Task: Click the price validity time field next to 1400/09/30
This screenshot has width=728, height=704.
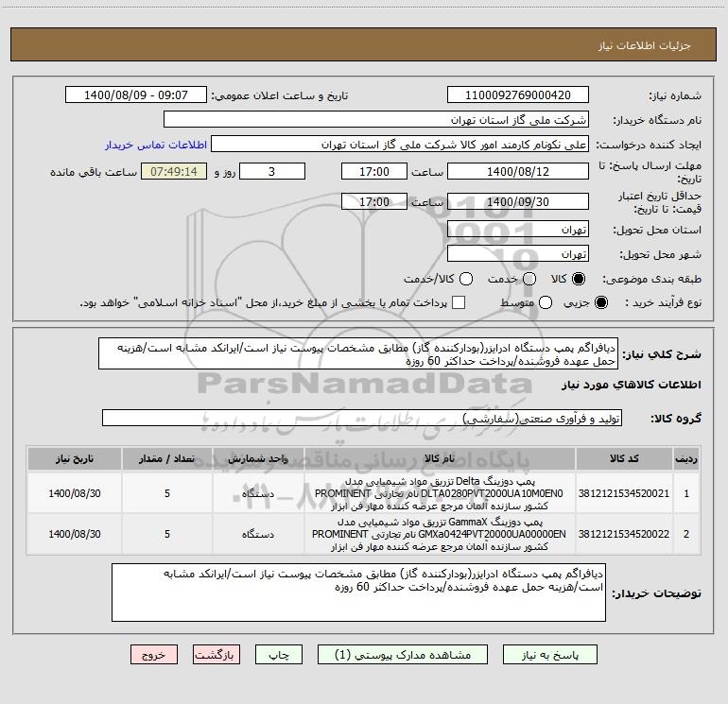Action: click(374, 202)
